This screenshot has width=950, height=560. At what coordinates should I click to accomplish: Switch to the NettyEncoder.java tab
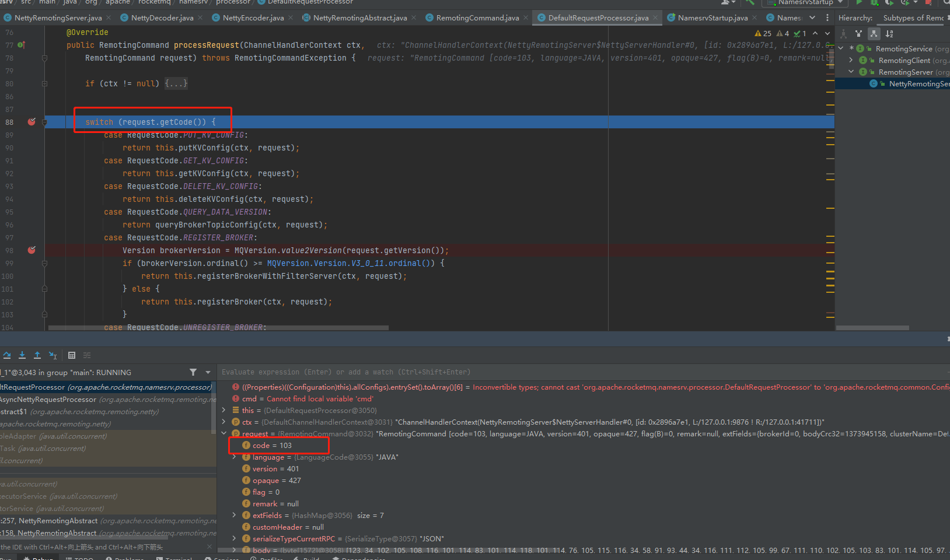253,18
